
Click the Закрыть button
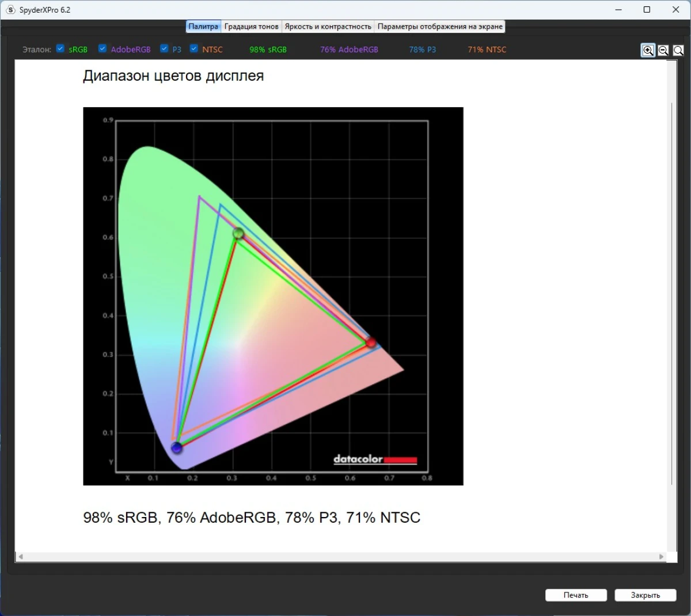click(x=646, y=595)
